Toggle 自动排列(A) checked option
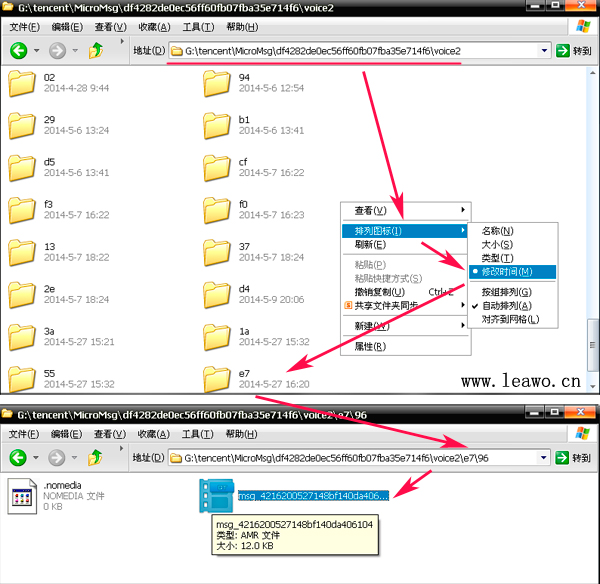This screenshot has width=600, height=584. click(512, 306)
